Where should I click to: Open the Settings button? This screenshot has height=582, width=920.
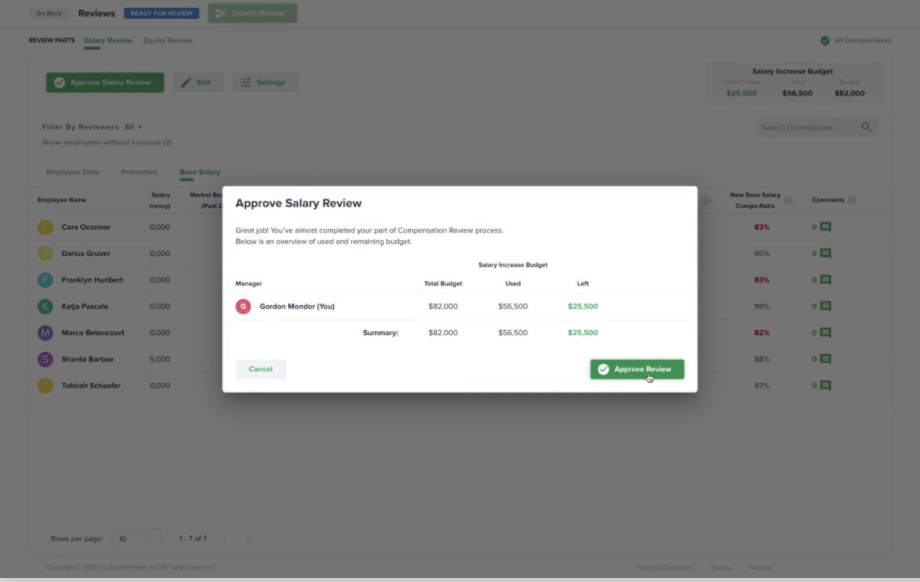(265, 82)
